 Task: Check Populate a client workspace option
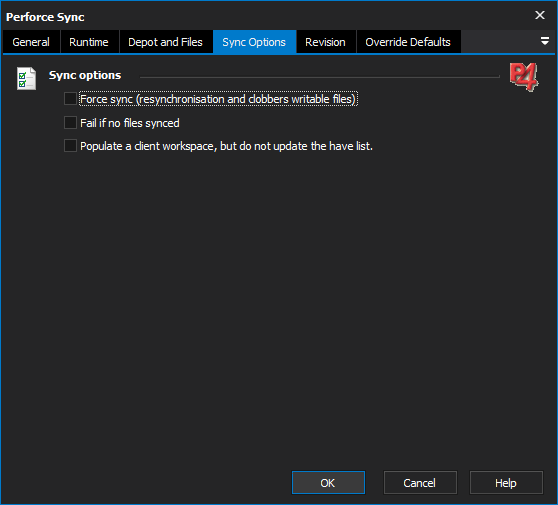point(70,146)
